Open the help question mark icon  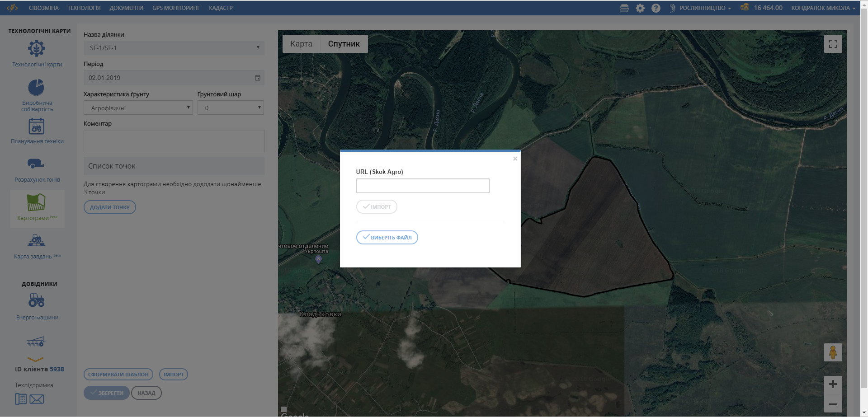(656, 8)
